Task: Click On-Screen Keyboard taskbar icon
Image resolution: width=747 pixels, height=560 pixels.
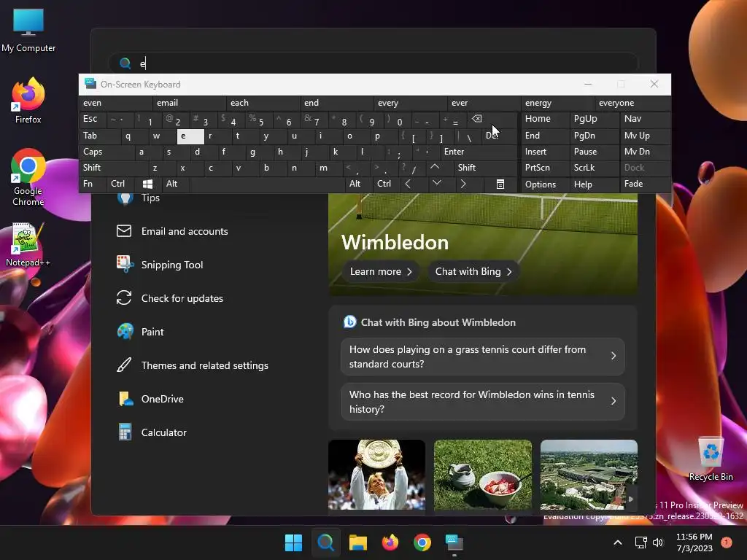Action: click(x=454, y=542)
